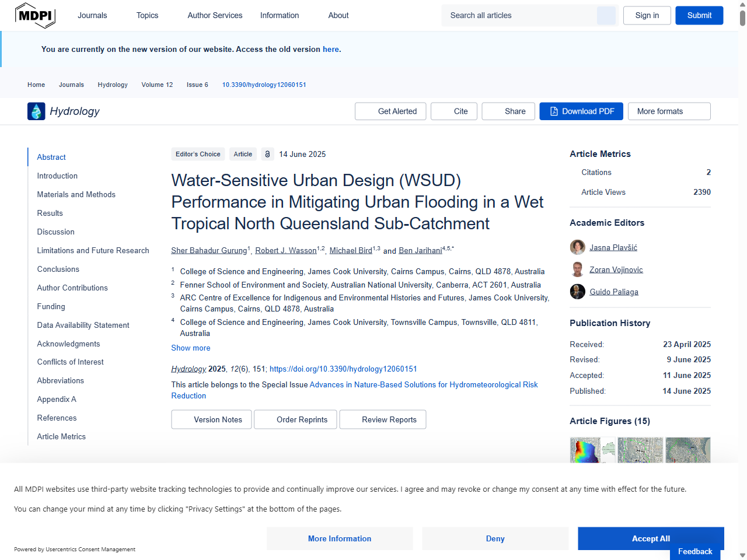Screen dimensions: 747x560
Task: Click the Review Reports button
Action: tap(382, 419)
